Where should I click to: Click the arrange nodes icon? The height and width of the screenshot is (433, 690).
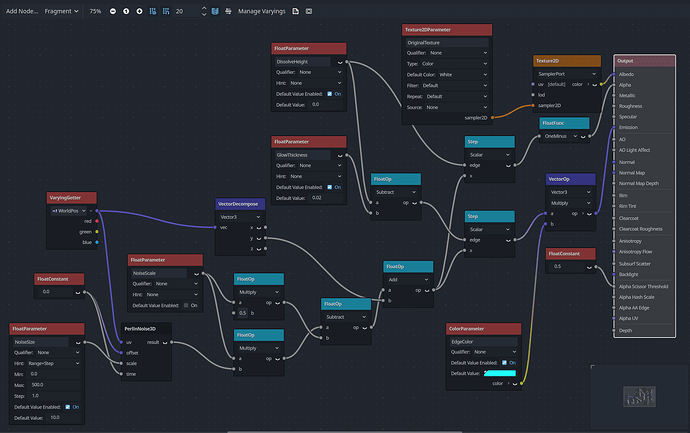click(228, 11)
